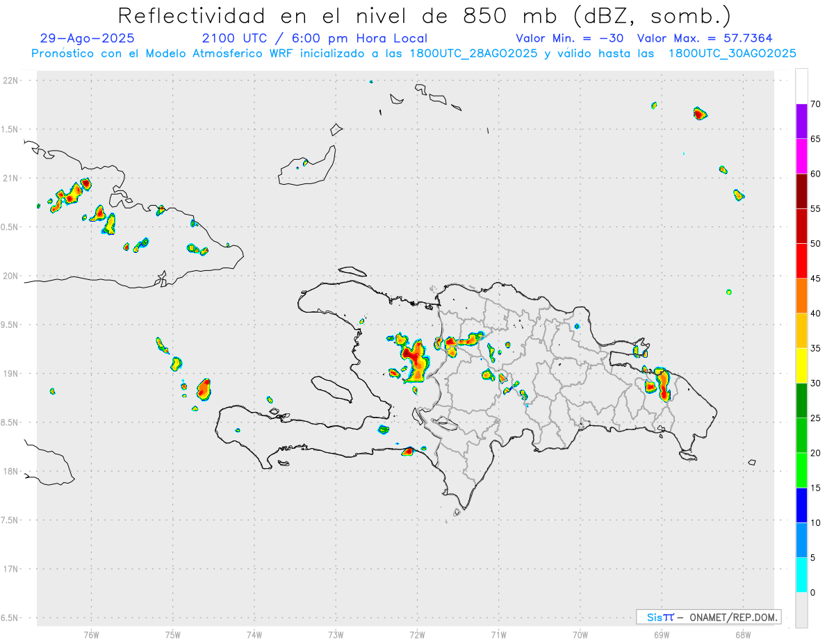This screenshot has height=644, width=834.
Task: Click the longitude axis label "72W"
Action: (417, 635)
